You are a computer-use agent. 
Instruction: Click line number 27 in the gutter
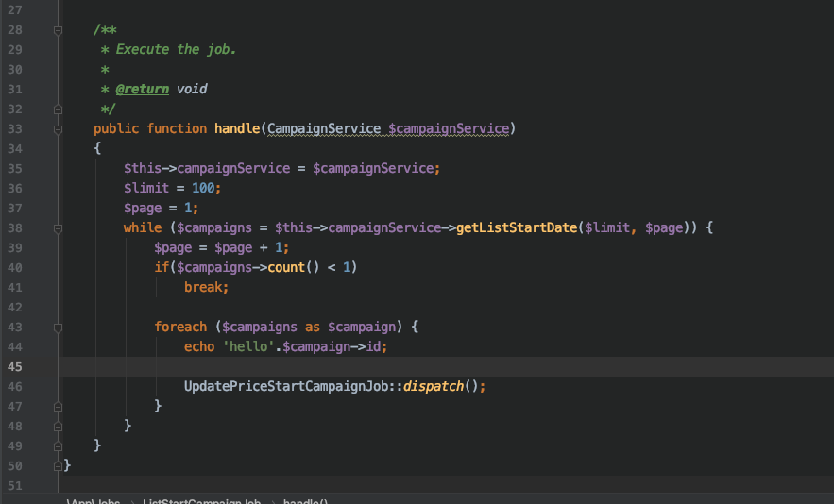15,10
